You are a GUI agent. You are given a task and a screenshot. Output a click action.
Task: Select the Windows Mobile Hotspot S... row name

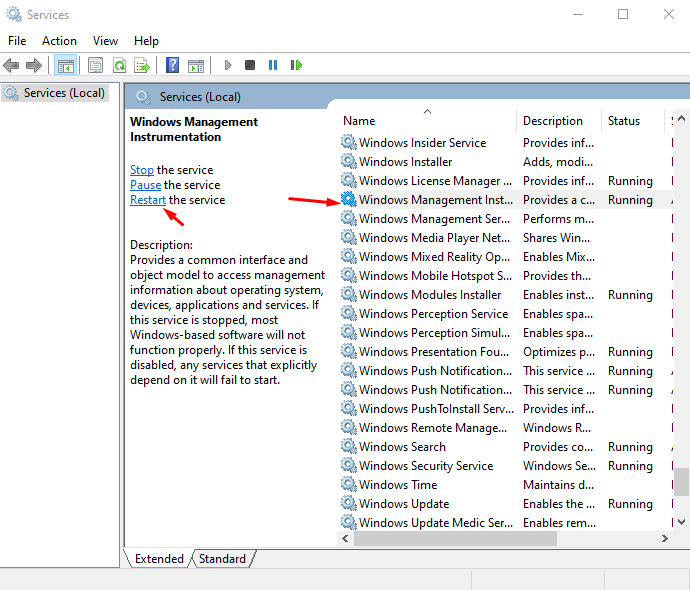(435, 275)
